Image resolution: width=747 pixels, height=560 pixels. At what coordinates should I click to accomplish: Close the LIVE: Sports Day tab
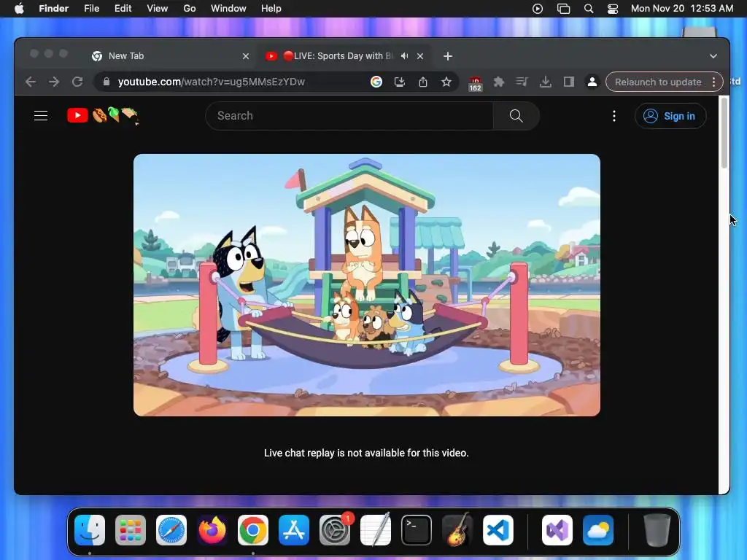420,56
